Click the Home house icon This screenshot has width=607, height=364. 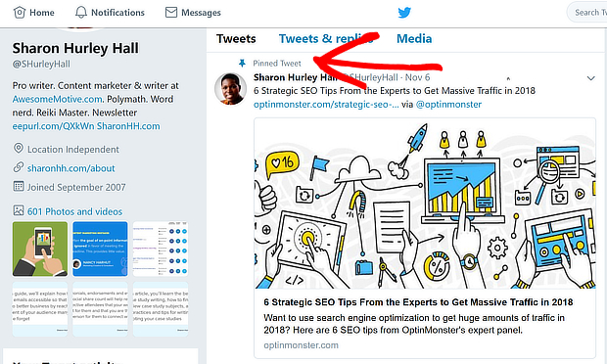coord(20,13)
